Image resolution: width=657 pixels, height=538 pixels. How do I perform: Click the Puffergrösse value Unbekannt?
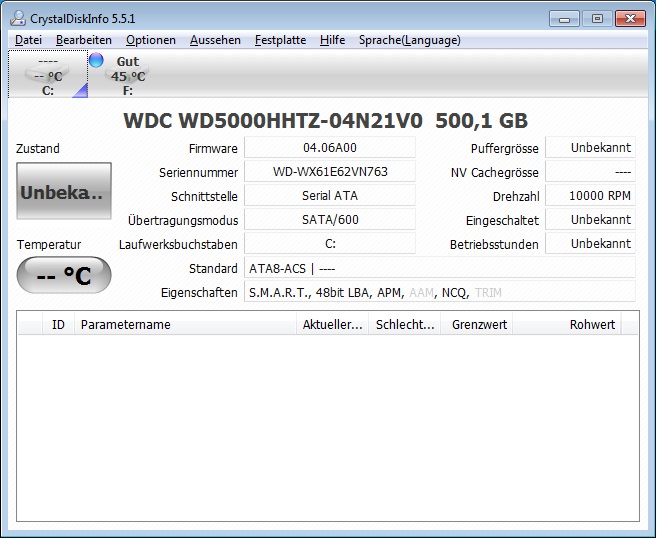pos(590,147)
